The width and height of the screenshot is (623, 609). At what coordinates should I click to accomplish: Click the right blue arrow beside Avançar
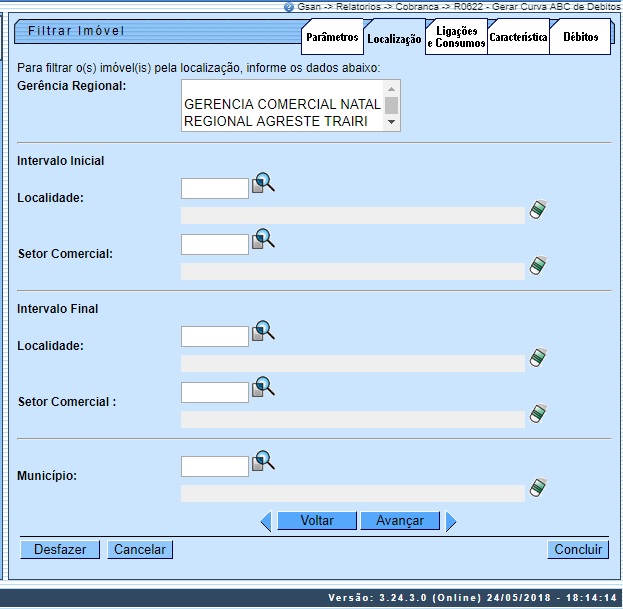pyautogui.click(x=451, y=521)
